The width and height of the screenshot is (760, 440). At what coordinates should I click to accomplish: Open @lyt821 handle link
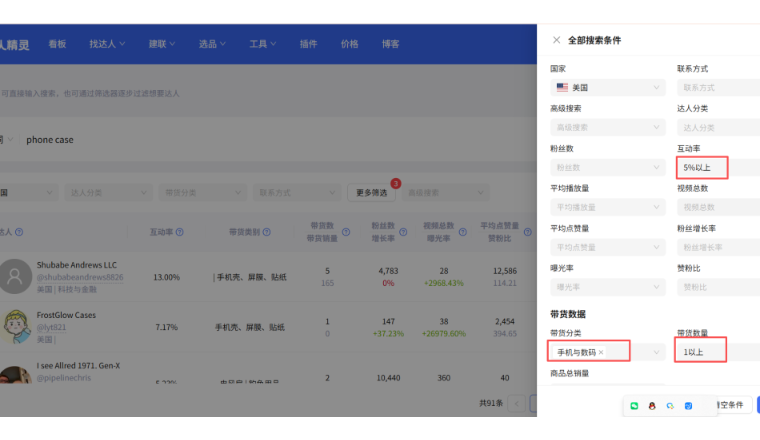[x=51, y=327]
